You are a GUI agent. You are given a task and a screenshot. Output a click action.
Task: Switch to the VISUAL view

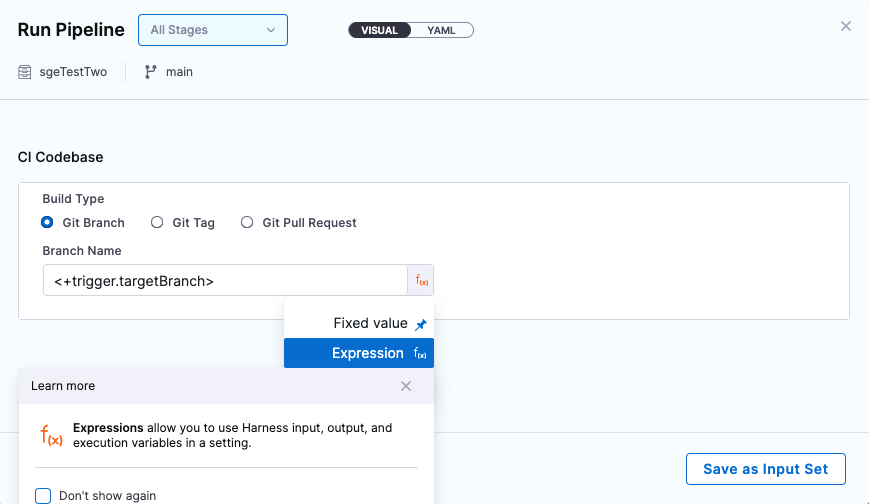click(x=380, y=30)
